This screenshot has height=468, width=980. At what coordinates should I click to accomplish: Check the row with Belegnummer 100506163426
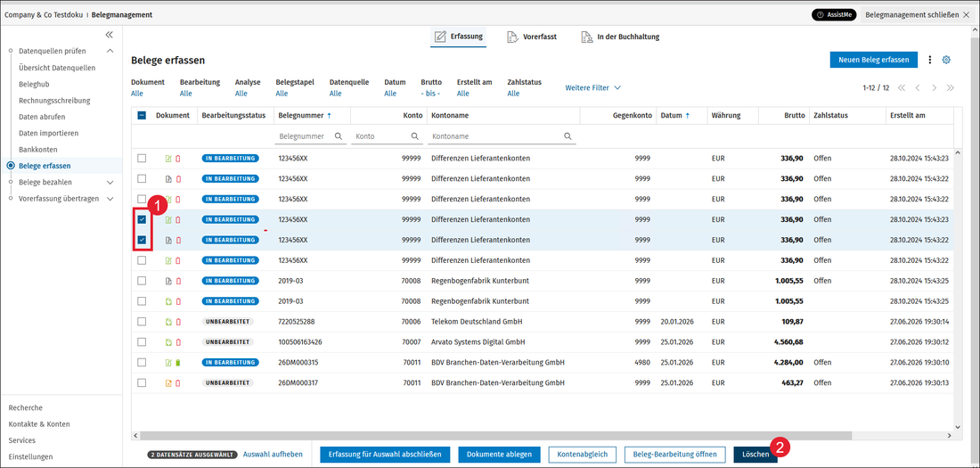[x=142, y=342]
